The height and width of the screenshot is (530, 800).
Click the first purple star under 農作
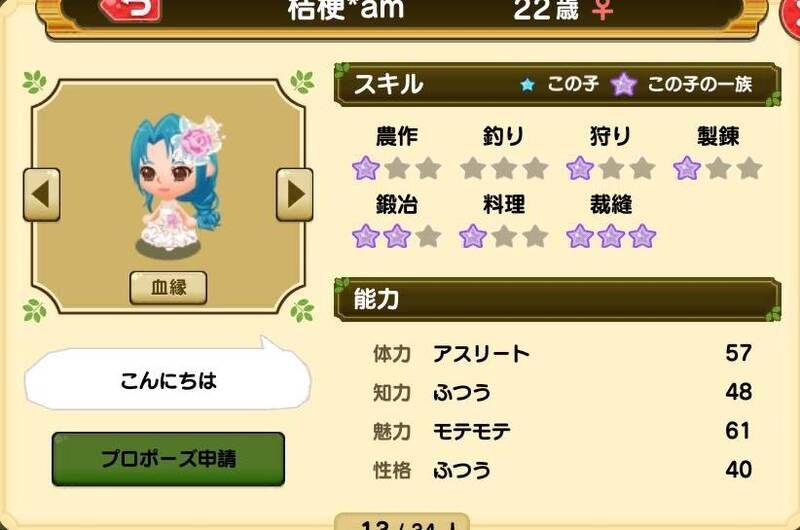click(x=366, y=168)
